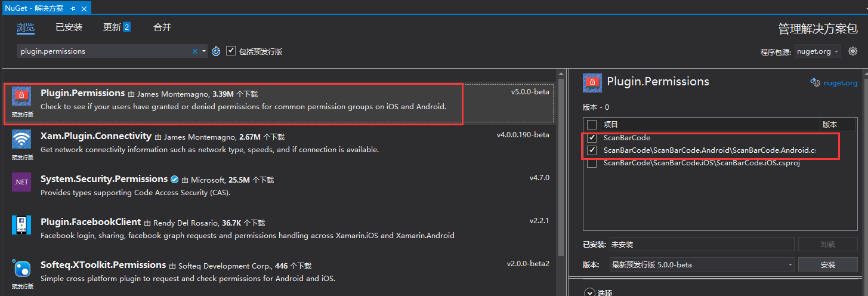Select the Plugin.Permissions package title
Screen dimensions: 868x296
click(82, 93)
